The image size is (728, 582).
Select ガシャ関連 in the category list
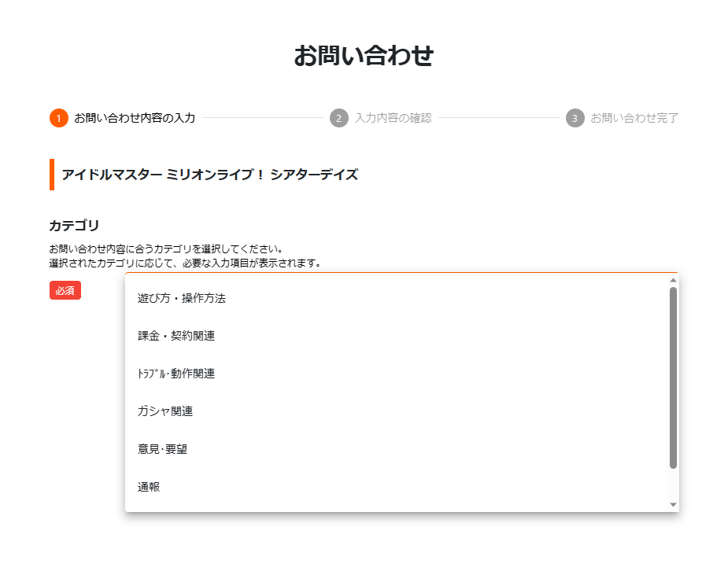397,411
